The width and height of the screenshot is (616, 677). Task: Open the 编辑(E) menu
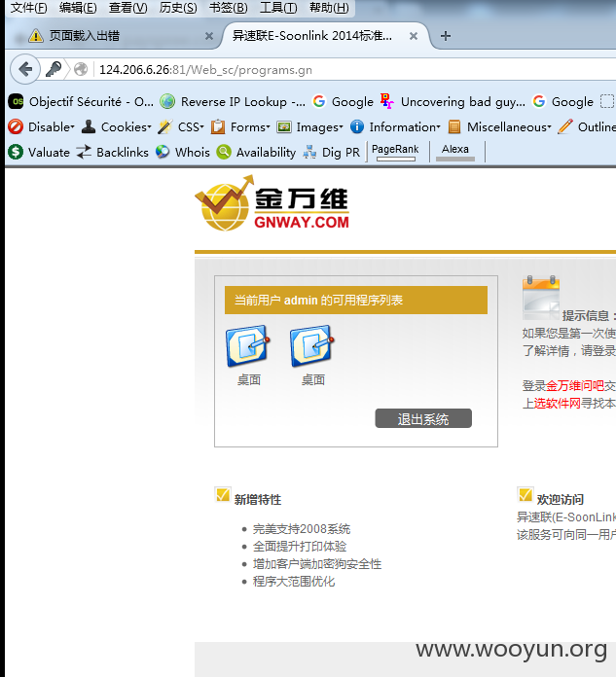(x=78, y=8)
